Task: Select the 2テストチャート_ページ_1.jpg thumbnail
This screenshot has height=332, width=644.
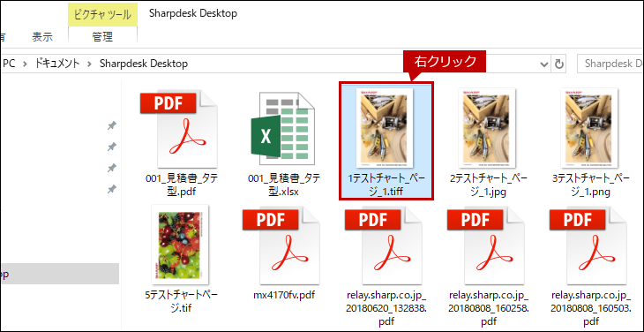Action: 487,128
